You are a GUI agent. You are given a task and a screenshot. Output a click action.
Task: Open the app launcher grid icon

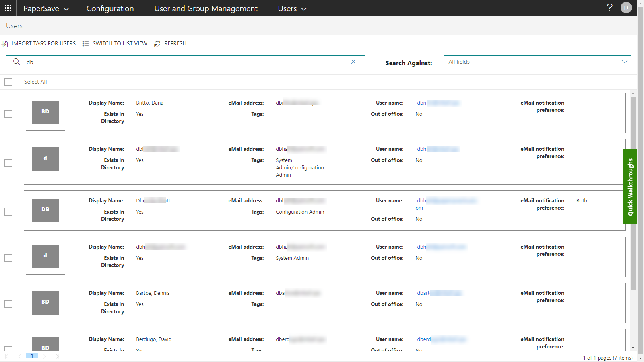click(8, 8)
